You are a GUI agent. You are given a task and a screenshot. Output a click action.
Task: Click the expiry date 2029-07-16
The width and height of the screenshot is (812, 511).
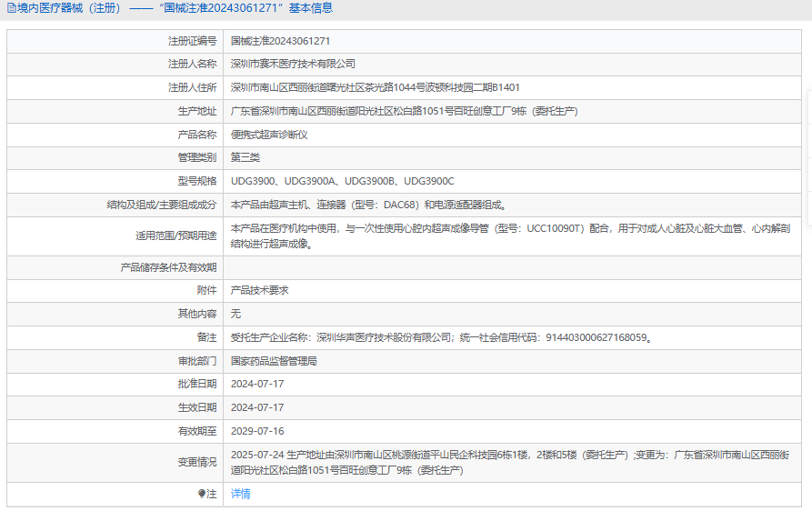click(x=257, y=431)
